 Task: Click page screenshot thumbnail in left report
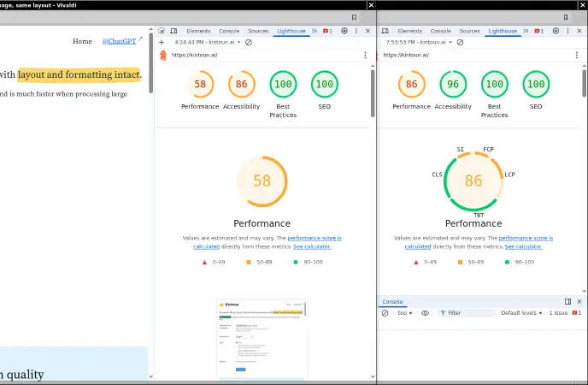262,340
